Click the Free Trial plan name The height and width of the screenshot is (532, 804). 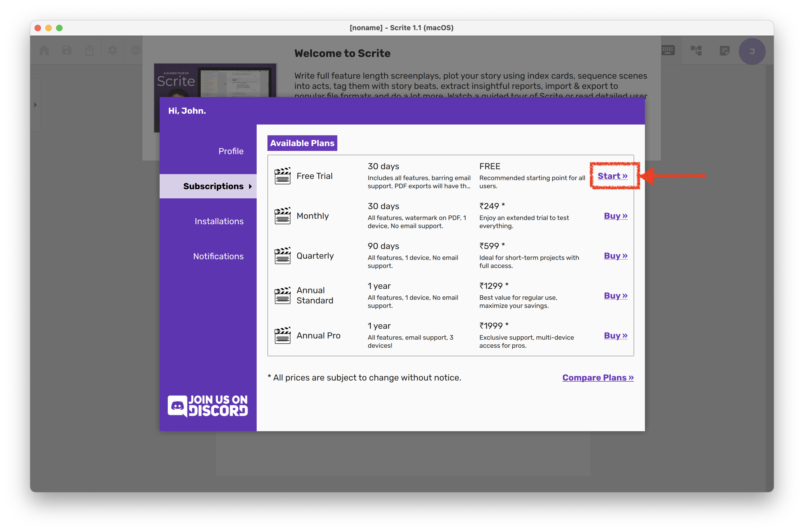(x=314, y=176)
